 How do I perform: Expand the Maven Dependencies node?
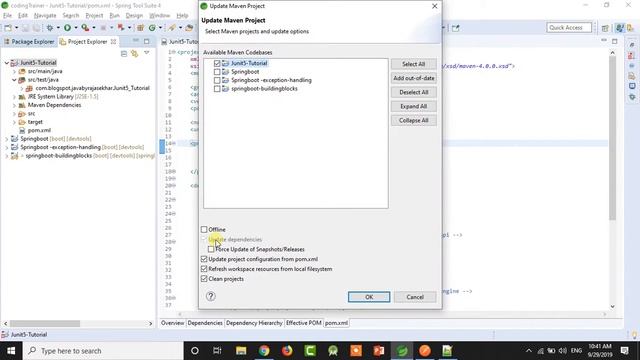tap(14, 105)
